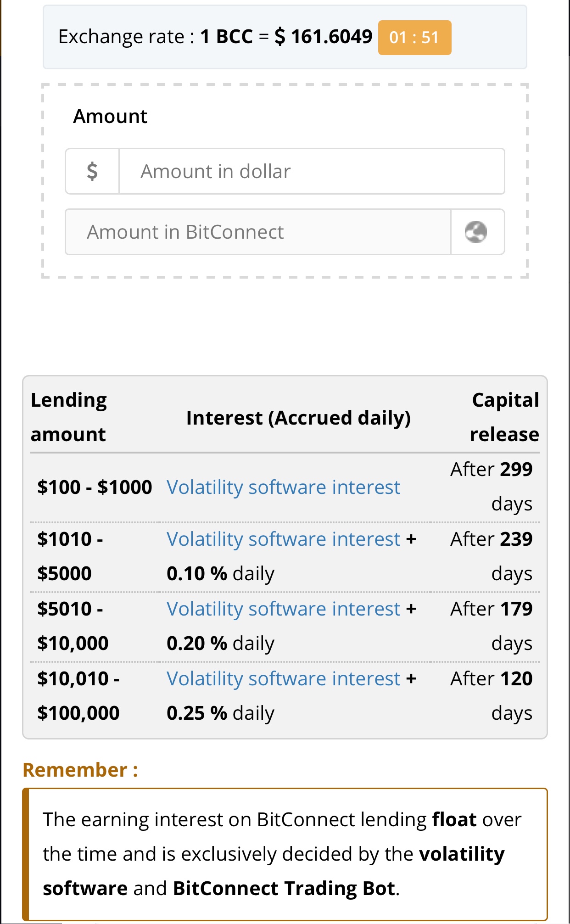
Task: Click the Interest (Accrued daily) column header
Action: coord(298,418)
